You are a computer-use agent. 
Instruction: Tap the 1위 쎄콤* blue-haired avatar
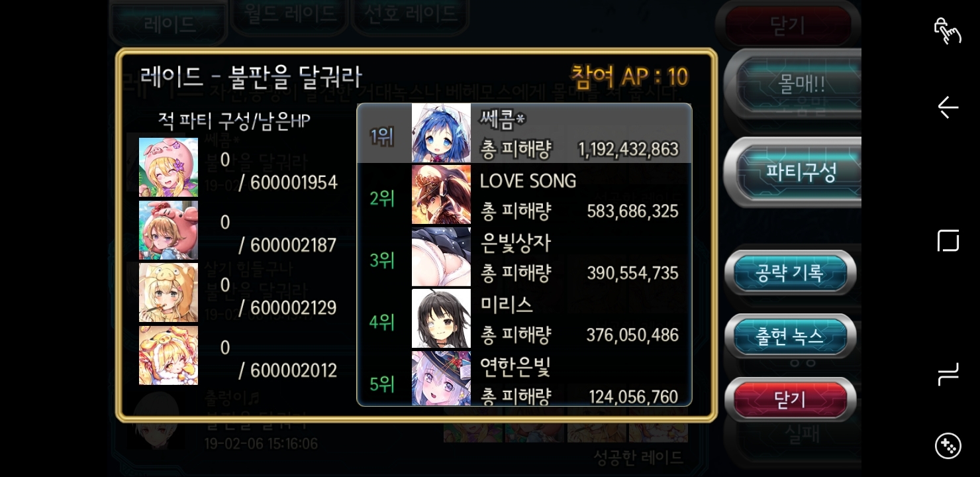coord(441,133)
